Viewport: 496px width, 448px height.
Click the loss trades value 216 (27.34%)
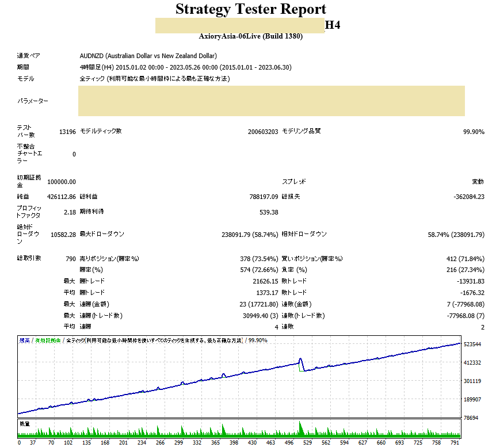coord(466,270)
